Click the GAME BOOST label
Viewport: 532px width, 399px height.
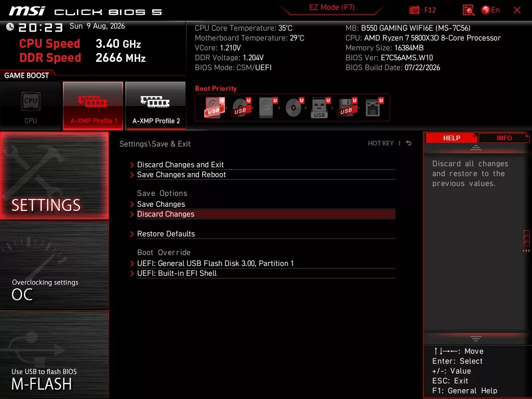pyautogui.click(x=26, y=75)
